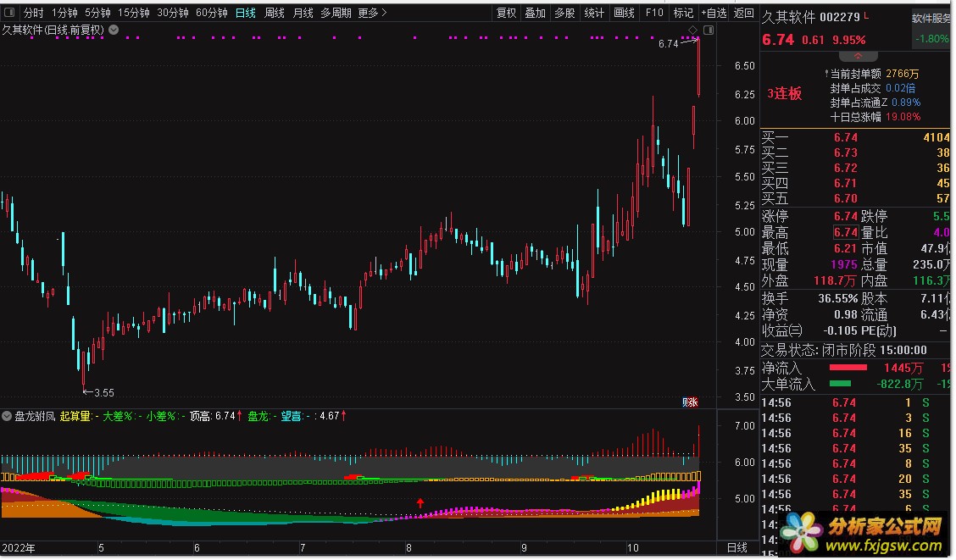The height and width of the screenshot is (560, 956).
Task: Click the 2022年 timeline label
Action: click(x=19, y=548)
